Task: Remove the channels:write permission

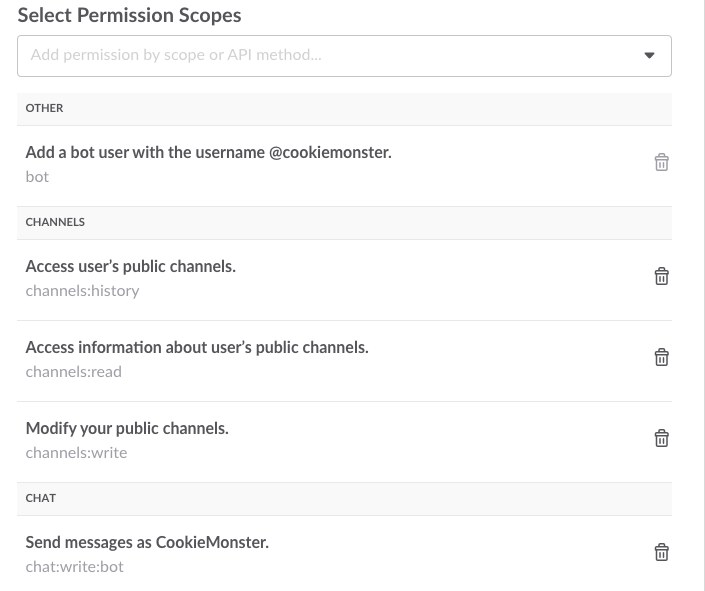Action: coord(661,438)
